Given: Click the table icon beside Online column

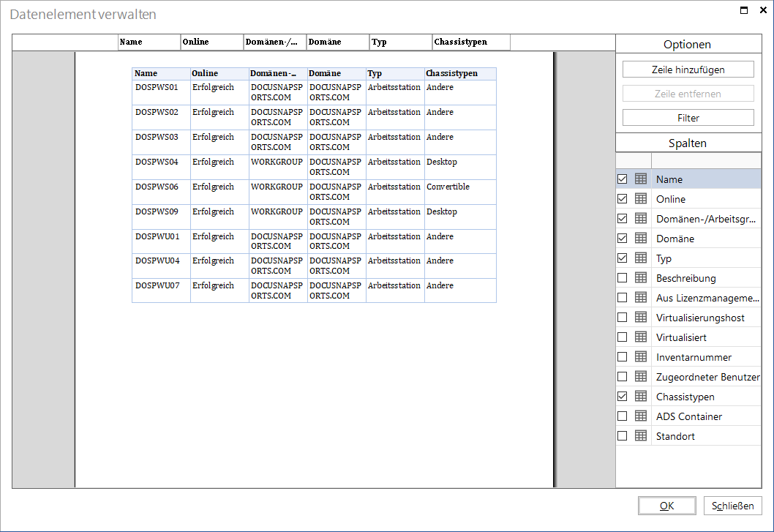Looking at the screenshot, I should [x=640, y=198].
